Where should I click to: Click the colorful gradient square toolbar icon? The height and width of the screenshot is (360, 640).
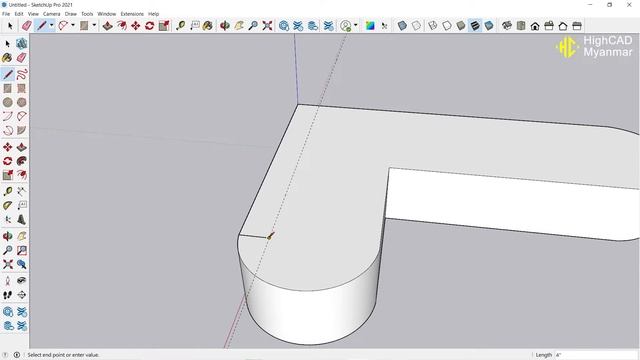click(x=370, y=26)
